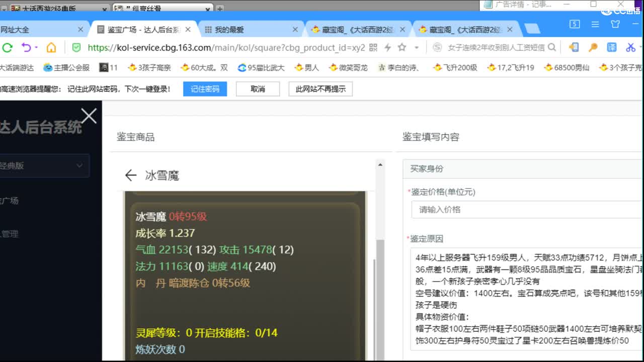Image resolution: width=644 pixels, height=362 pixels.
Task: Open the 3孩子高亲 bookmark
Action: (149, 67)
